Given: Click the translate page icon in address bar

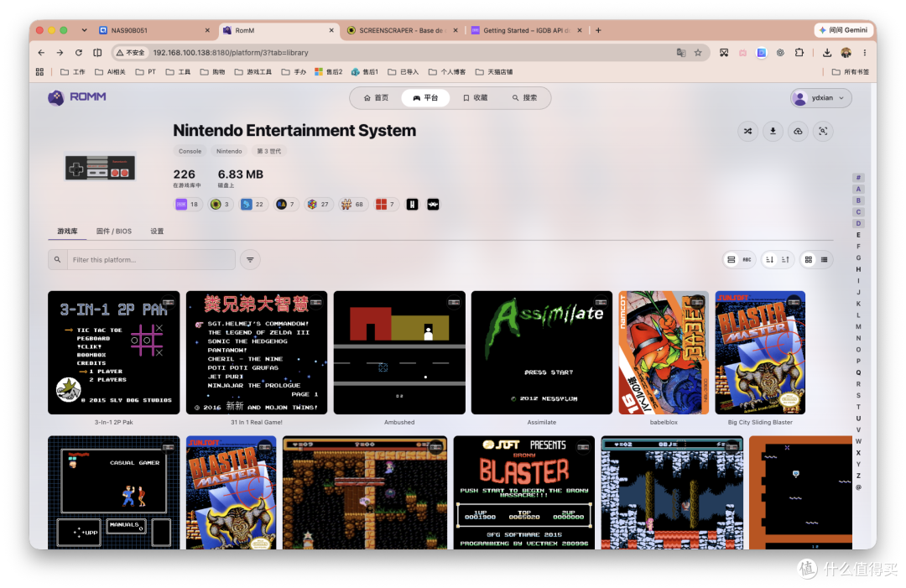Looking at the screenshot, I should 681,53.
